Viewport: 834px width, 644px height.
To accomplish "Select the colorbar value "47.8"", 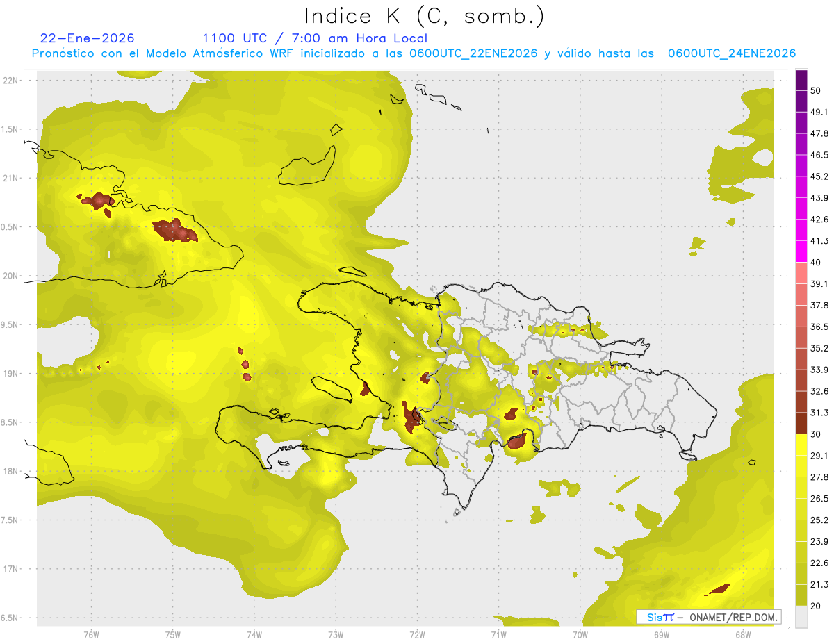I will click(819, 133).
